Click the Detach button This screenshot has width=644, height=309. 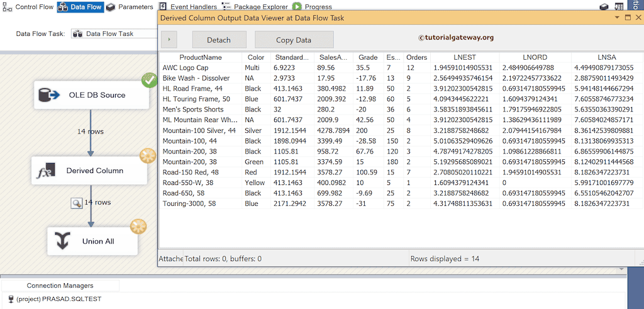click(x=219, y=40)
